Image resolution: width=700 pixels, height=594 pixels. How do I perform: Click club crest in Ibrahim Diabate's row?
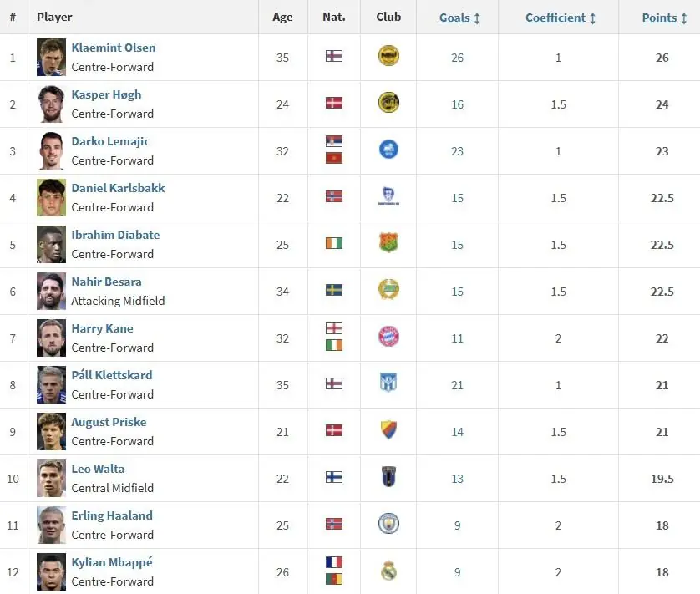[x=388, y=243]
